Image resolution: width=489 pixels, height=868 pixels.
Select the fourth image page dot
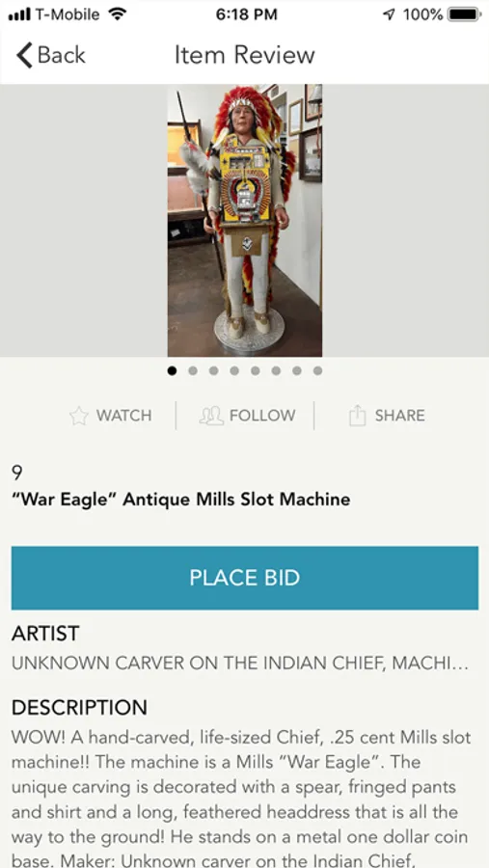pyautogui.click(x=234, y=371)
